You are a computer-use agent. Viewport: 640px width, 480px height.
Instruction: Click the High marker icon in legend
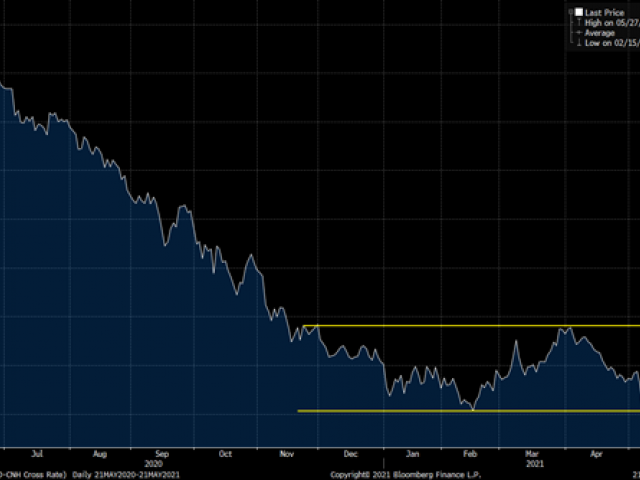pos(579,22)
